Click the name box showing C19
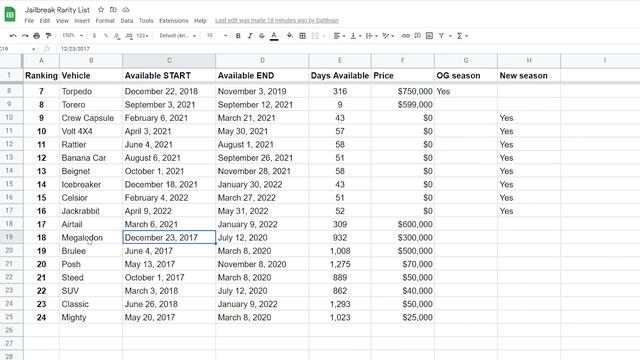 coord(17,49)
